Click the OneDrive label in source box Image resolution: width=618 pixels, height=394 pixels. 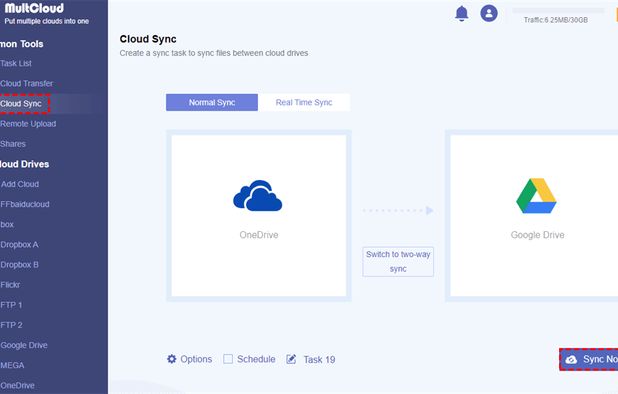click(259, 235)
